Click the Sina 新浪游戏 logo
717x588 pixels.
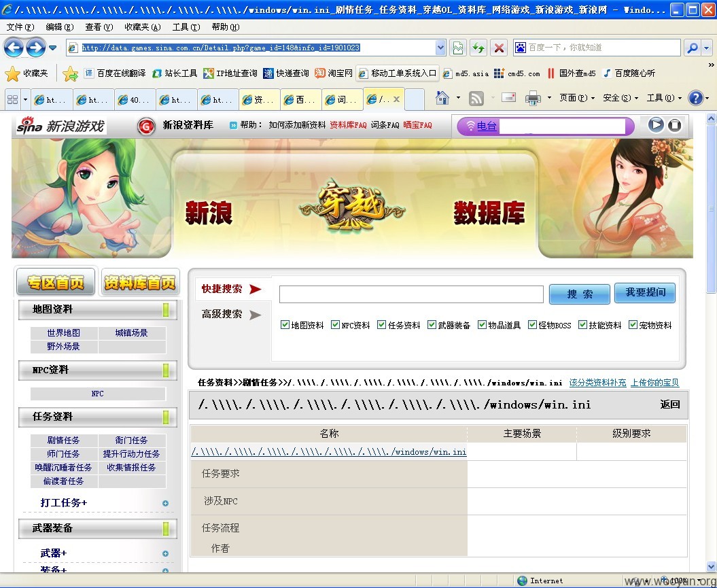click(x=60, y=125)
